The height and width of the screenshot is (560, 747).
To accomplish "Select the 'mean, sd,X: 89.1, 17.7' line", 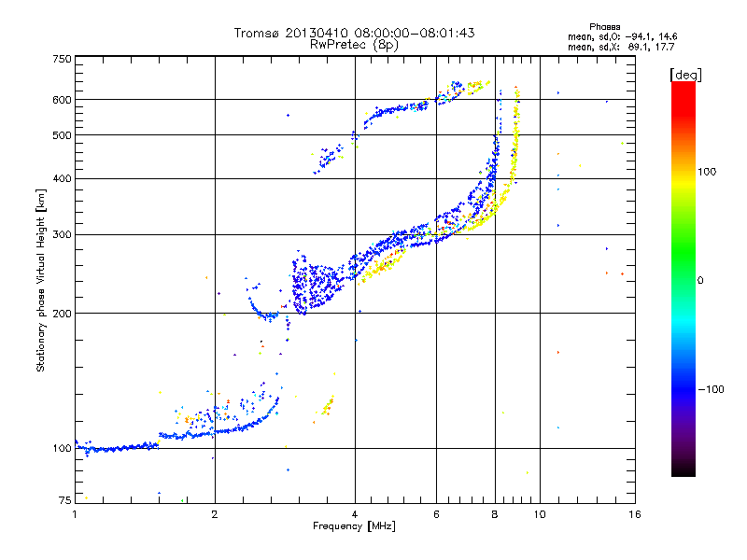I will [621, 47].
